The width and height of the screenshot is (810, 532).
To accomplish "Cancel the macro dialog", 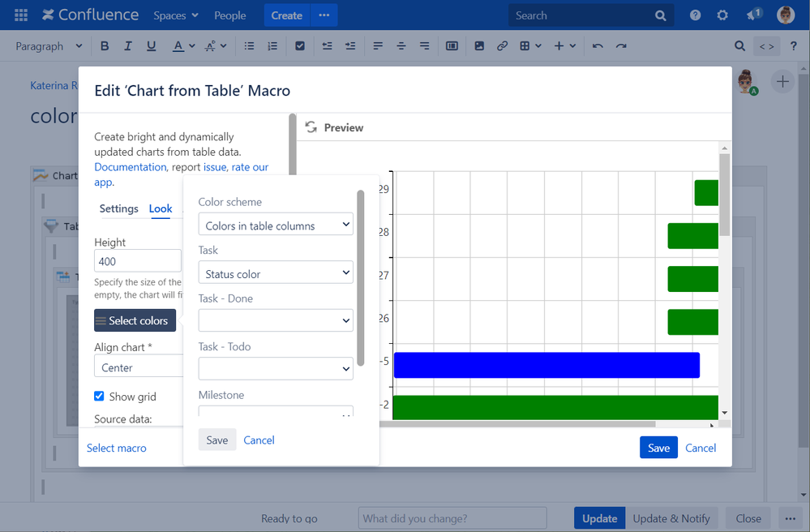I will click(x=701, y=448).
